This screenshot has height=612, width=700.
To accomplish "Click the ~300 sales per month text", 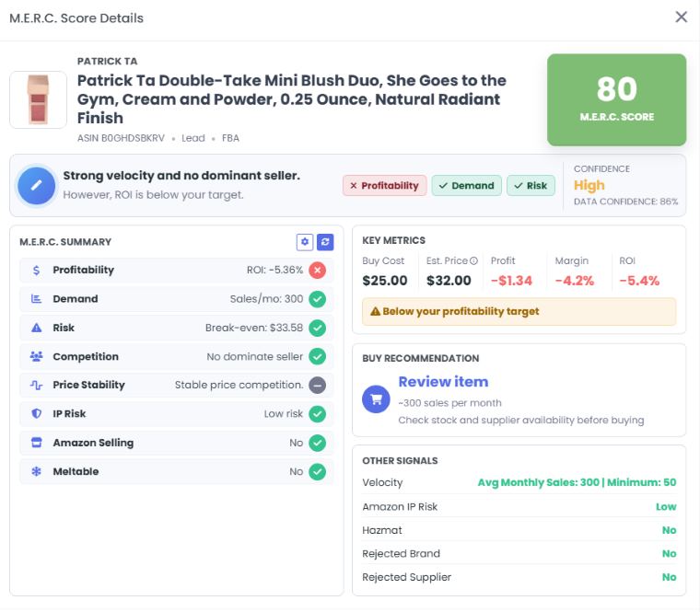I will [x=449, y=403].
